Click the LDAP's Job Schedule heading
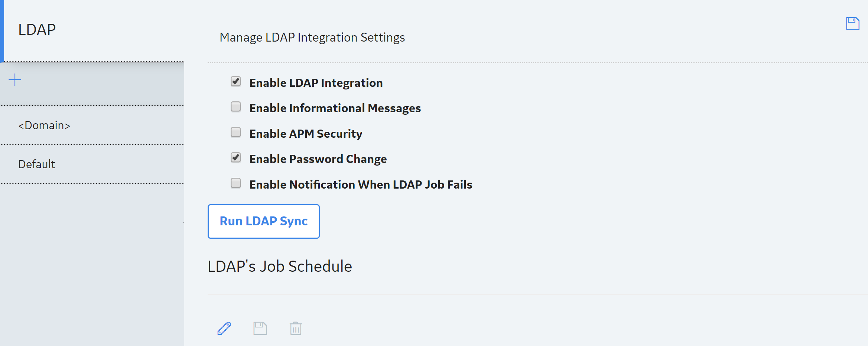Screen dimensions: 868x346 (x=280, y=266)
